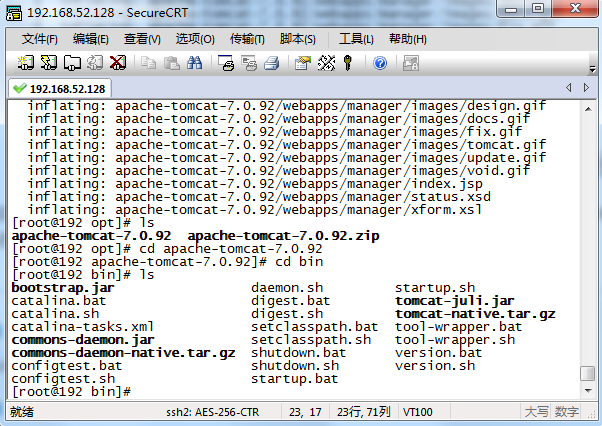This screenshot has height=426, width=602.
Task: Open the 选项(O) menu
Action: [195, 39]
